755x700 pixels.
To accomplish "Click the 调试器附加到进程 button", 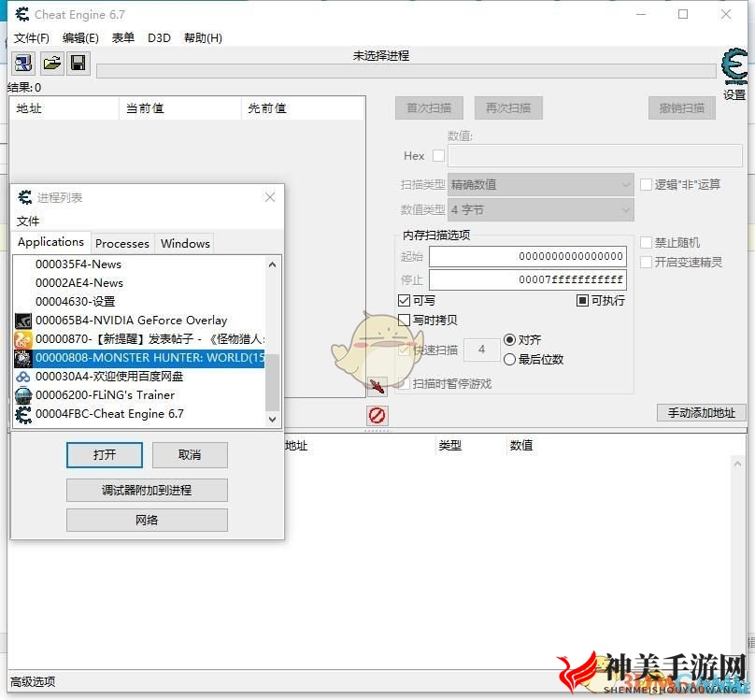I will click(147, 490).
